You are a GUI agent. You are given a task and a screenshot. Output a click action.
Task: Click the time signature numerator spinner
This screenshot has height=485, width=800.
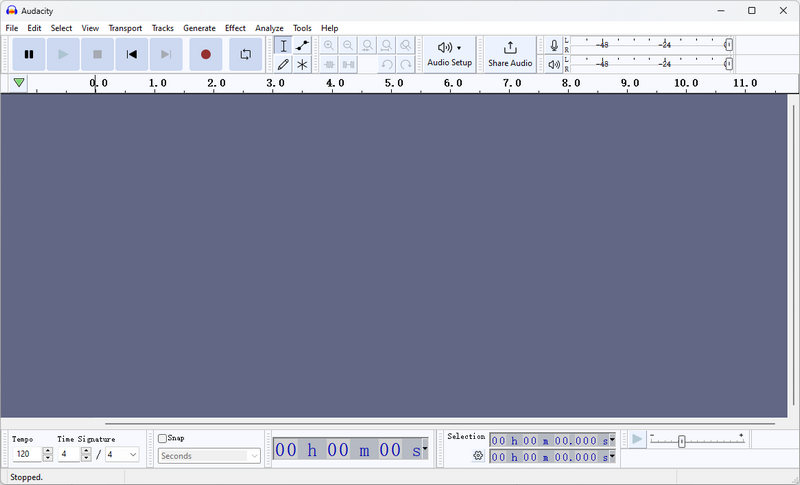86,454
